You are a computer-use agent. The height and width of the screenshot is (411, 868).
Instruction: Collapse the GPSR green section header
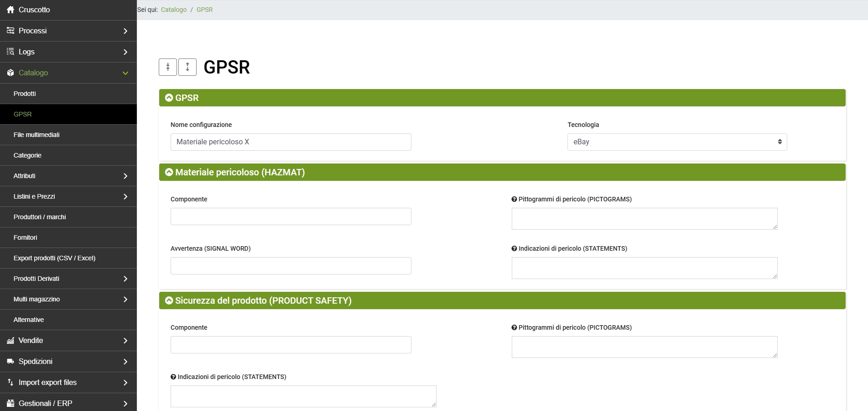tap(169, 98)
